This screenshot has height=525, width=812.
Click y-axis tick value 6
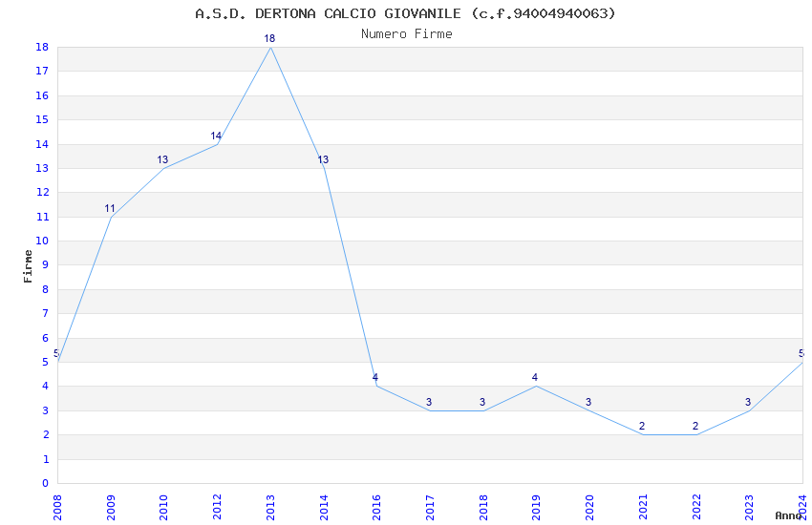[x=46, y=338]
